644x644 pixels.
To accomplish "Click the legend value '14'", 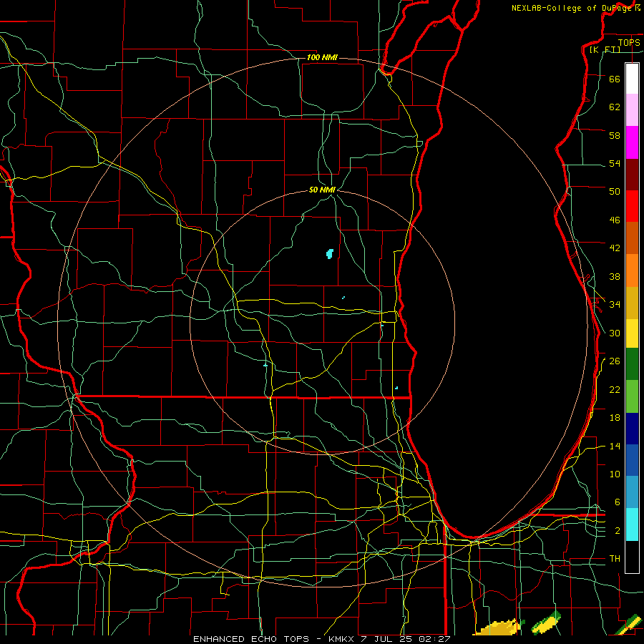I will [x=615, y=446].
